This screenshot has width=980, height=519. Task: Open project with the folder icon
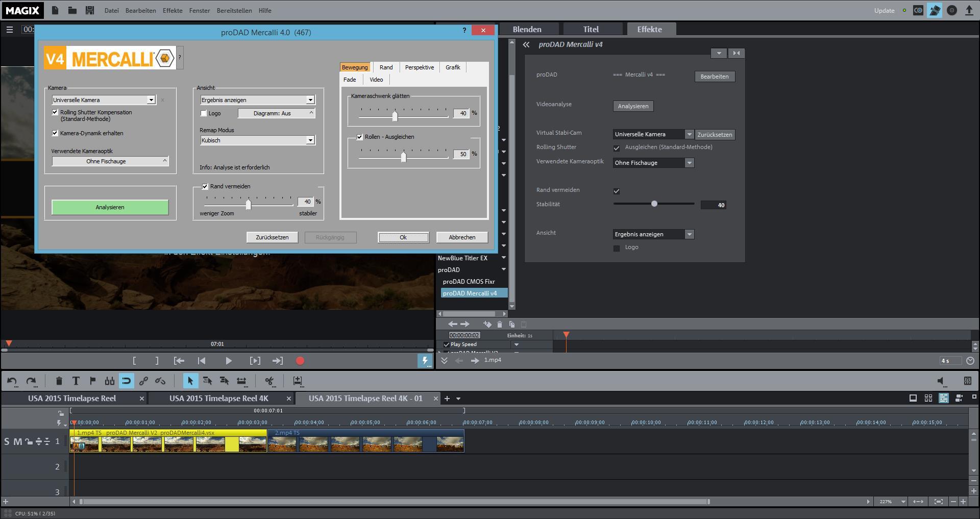coord(72,10)
